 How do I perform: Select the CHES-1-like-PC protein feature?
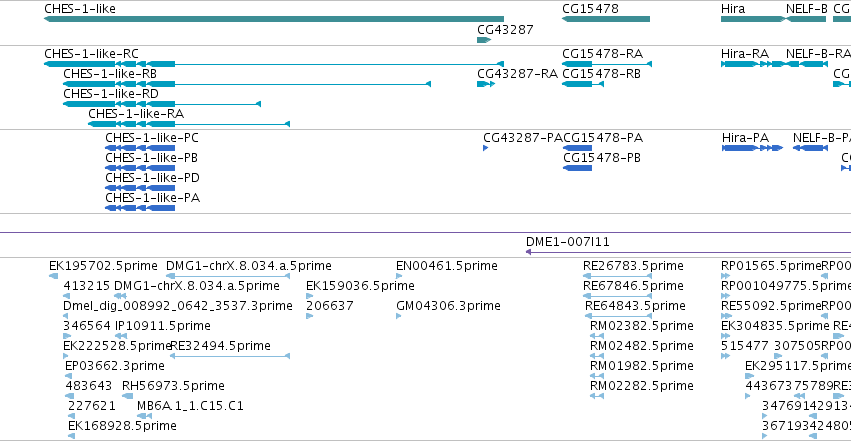tap(140, 148)
